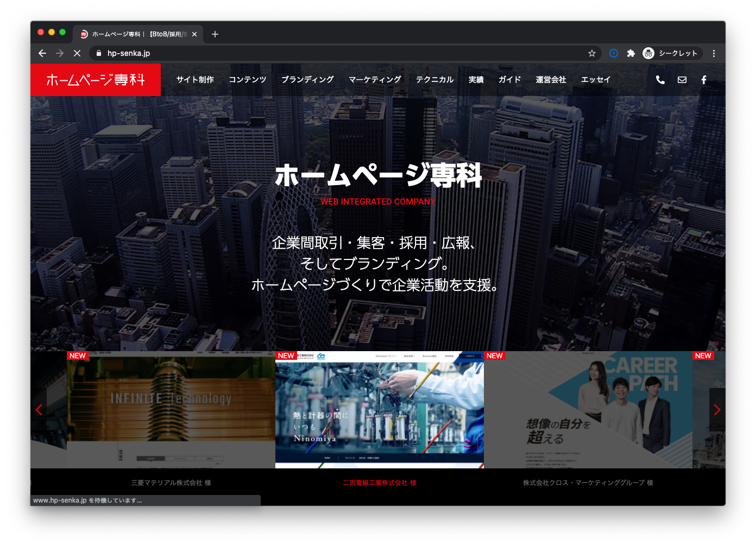Open the Chrome three-dot menu
This screenshot has width=756, height=546.
(x=714, y=53)
